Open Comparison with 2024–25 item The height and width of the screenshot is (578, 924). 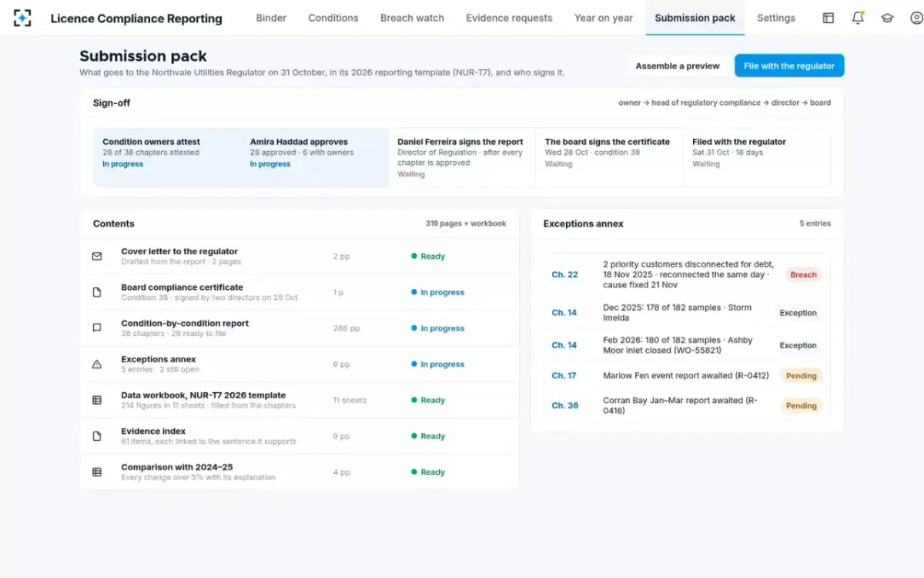click(300, 472)
